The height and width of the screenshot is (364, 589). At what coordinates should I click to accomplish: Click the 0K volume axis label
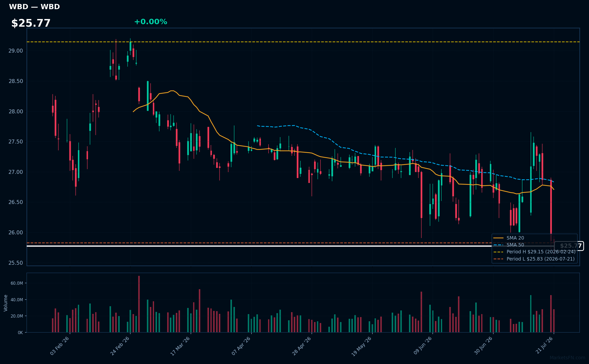20,333
